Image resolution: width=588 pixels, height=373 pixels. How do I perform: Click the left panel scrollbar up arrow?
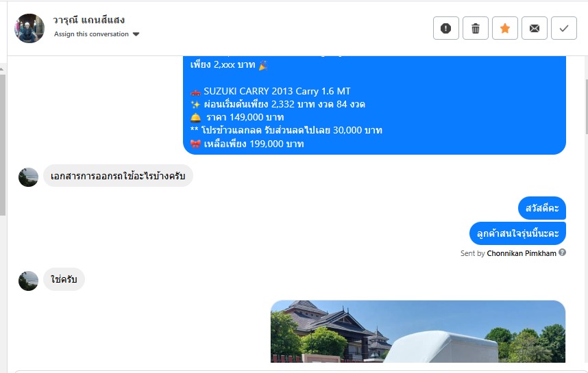(2, 69)
